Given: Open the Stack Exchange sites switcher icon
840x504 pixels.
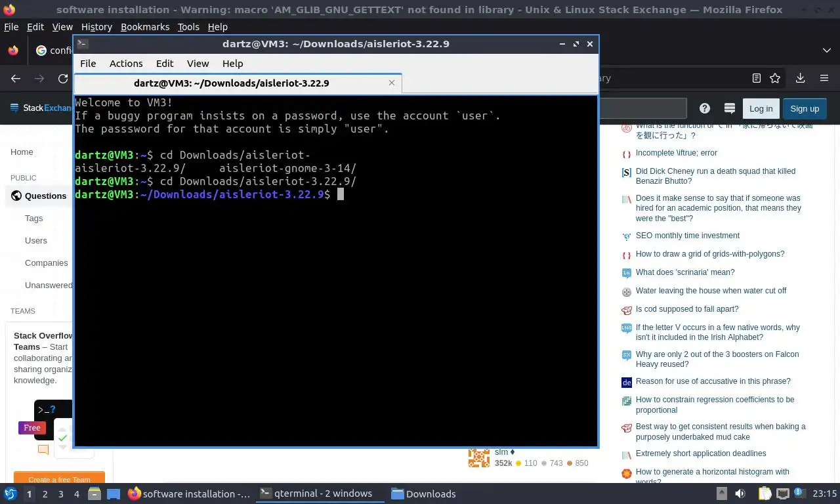Looking at the screenshot, I should [x=729, y=108].
